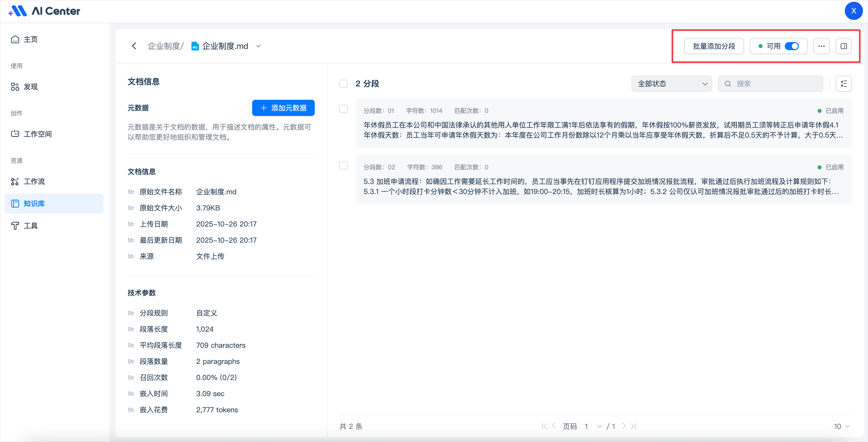The height and width of the screenshot is (442, 868).
Task: Click the AI Center logo
Action: coord(44,11)
